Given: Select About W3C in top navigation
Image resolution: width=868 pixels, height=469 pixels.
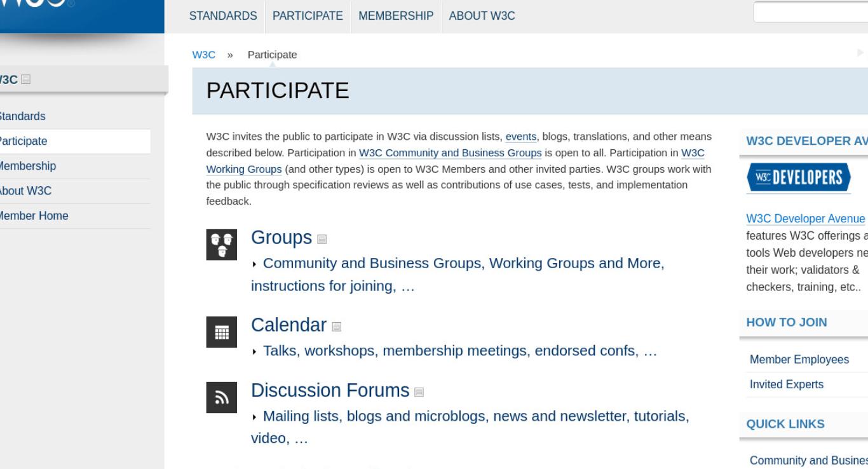Looking at the screenshot, I should (482, 16).
